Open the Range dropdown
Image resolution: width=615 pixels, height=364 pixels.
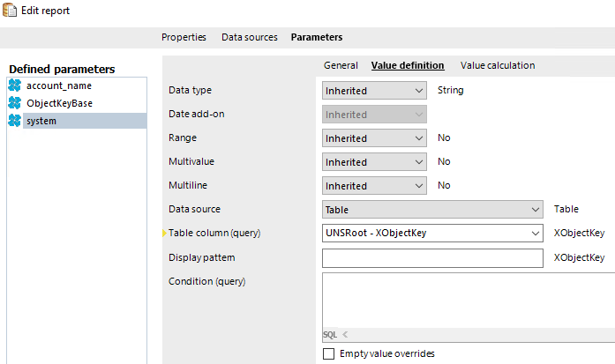pos(374,138)
